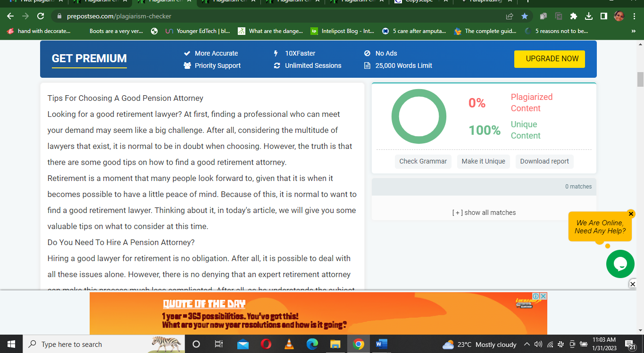Open Slack from the system tray
Screen dimensions: 644x353
point(561,344)
